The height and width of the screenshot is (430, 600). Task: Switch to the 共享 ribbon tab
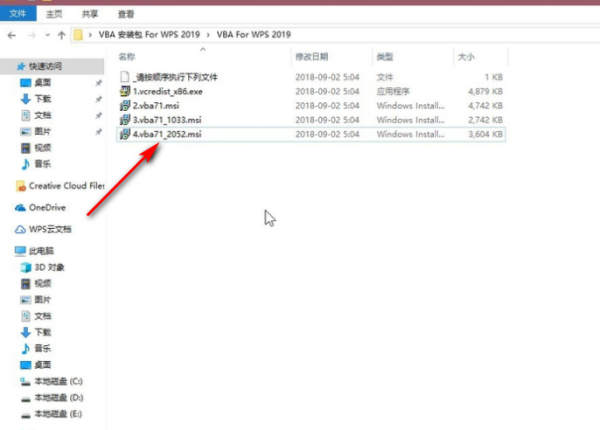tap(90, 14)
